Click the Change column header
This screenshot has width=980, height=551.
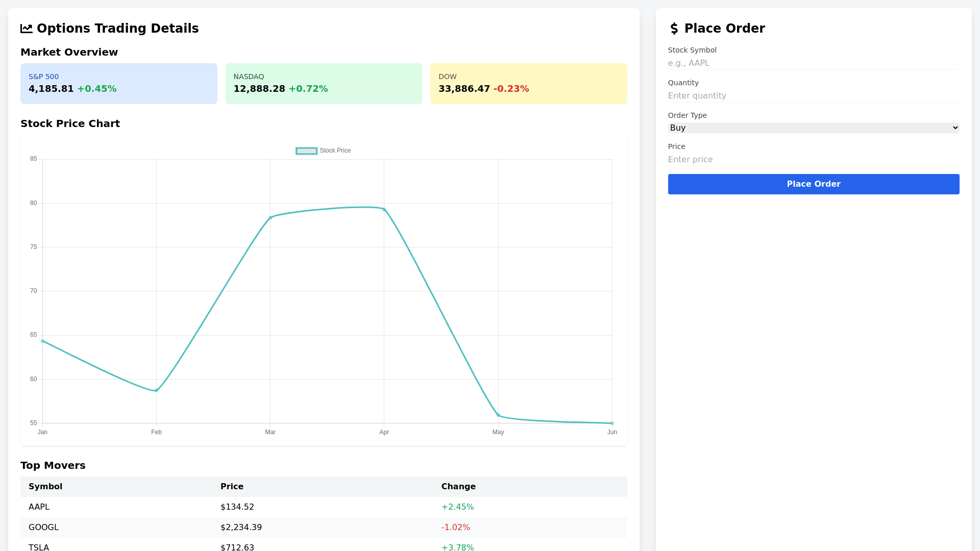[458, 487]
